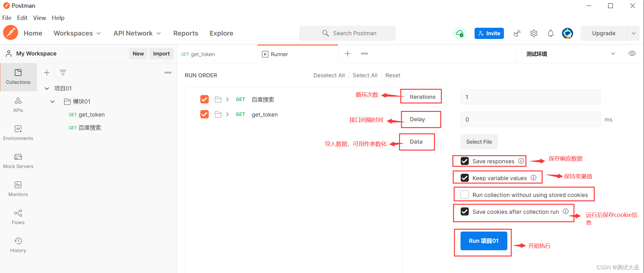Open the notifications bell icon
The height and width of the screenshot is (273, 644).
point(551,33)
